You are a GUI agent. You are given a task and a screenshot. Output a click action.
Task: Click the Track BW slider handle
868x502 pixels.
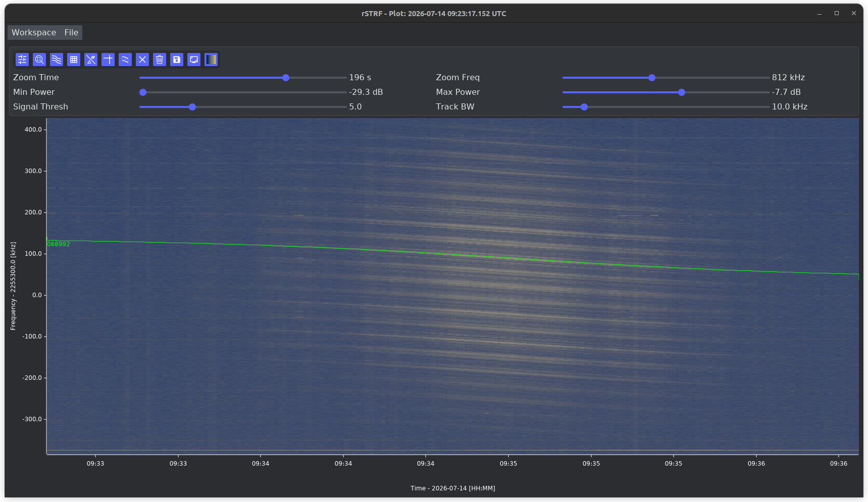point(584,107)
